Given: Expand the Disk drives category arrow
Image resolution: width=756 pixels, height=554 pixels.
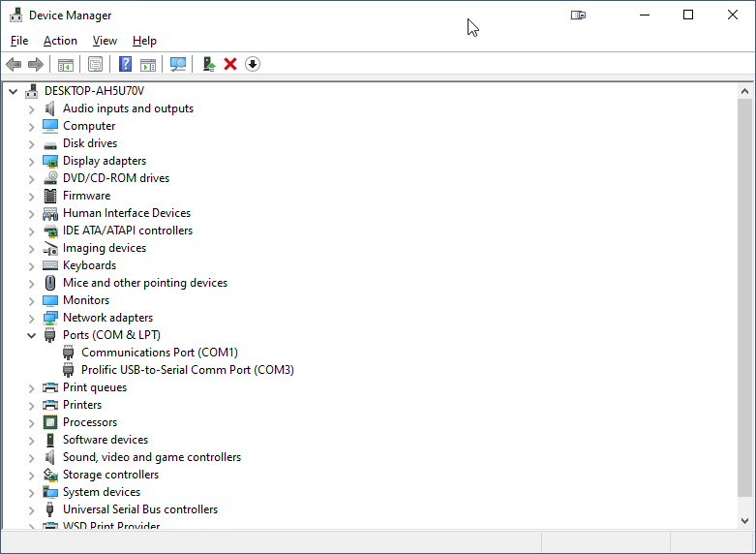Looking at the screenshot, I should tap(31, 144).
